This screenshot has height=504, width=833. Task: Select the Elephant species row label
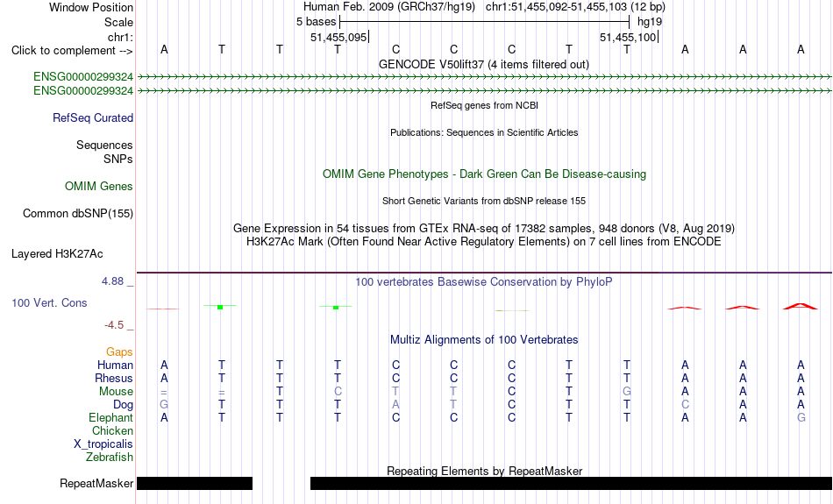point(110,417)
